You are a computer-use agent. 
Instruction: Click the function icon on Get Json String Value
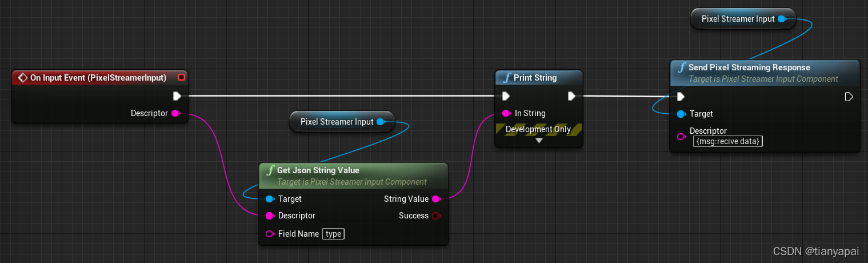coord(270,170)
